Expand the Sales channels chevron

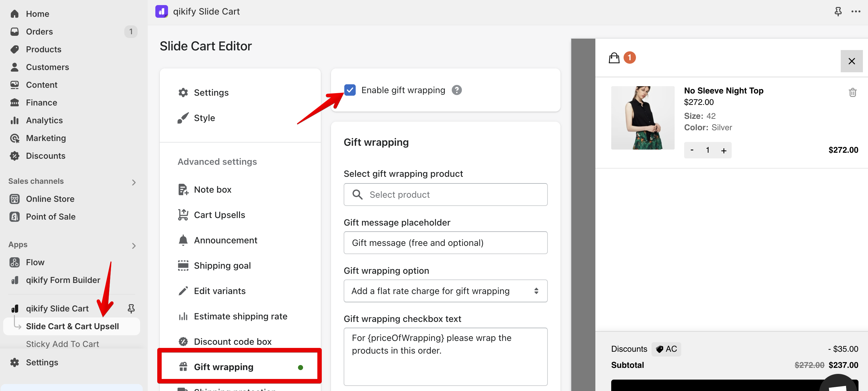134,182
